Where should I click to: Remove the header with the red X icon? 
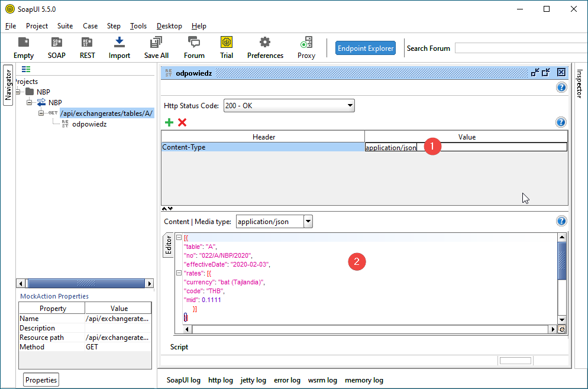(182, 122)
